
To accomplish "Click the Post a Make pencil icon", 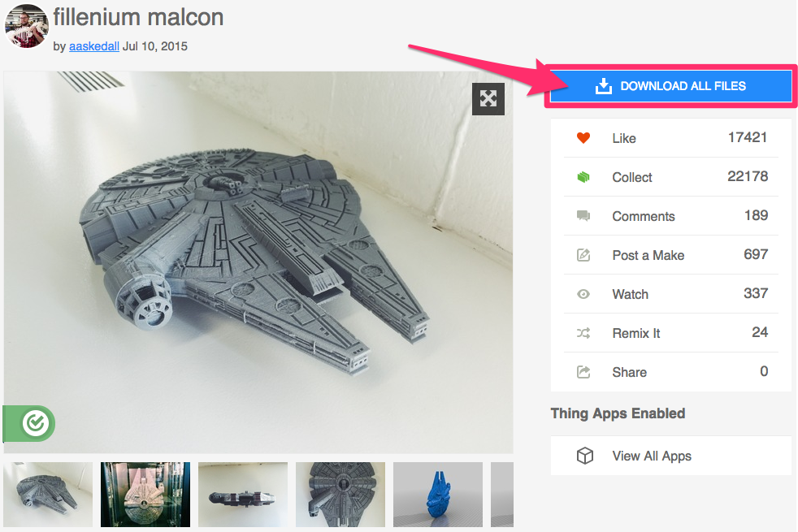I will pos(583,255).
